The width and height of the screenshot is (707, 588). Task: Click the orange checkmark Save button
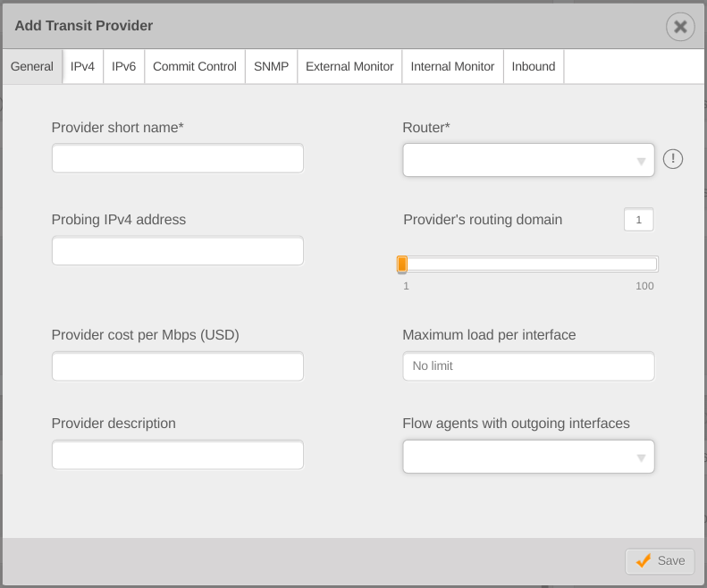660,561
